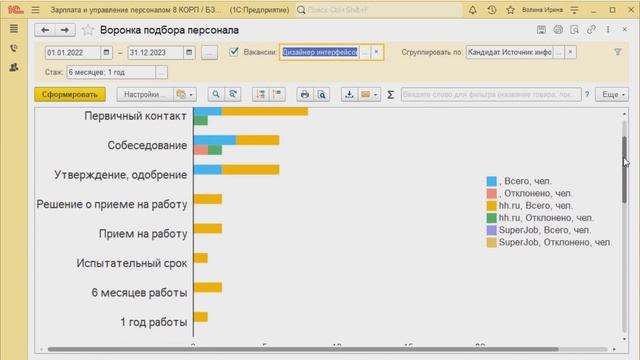Open the end date calendar picker
The width and height of the screenshot is (640, 360).
[x=189, y=52]
